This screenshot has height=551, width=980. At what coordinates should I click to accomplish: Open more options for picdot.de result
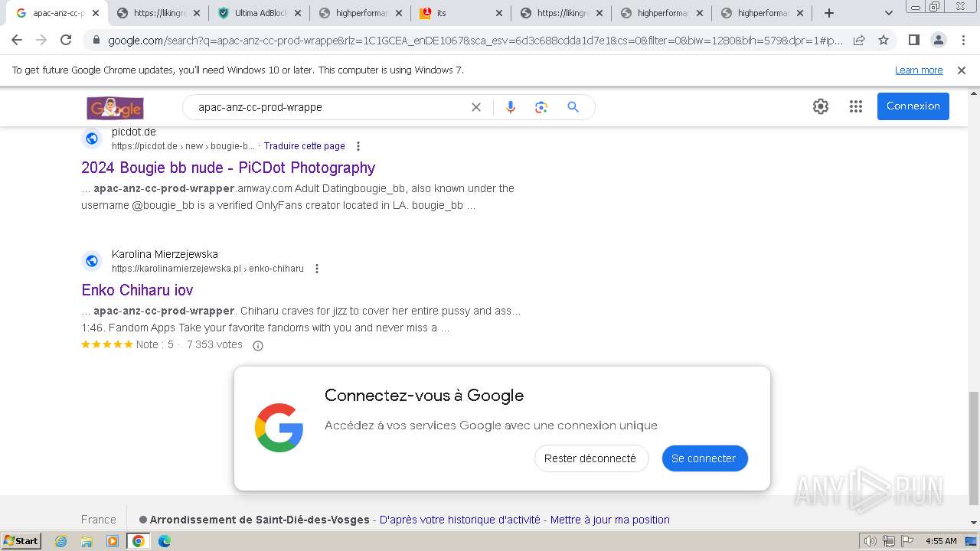pos(358,146)
